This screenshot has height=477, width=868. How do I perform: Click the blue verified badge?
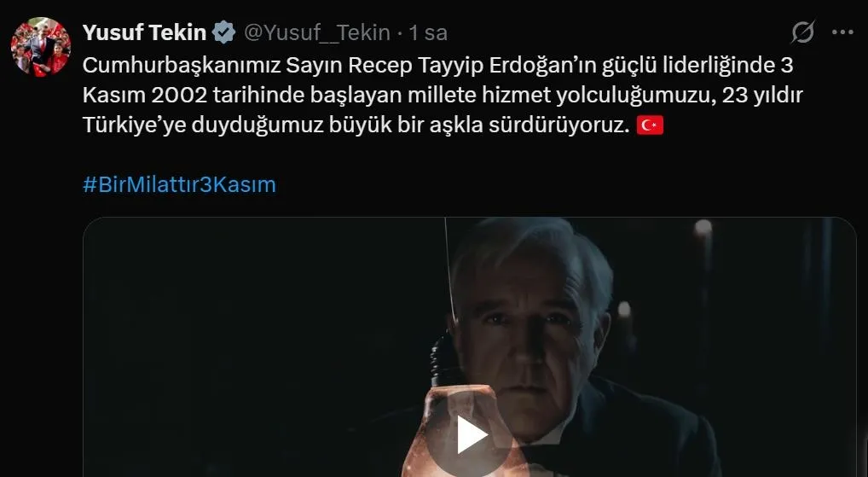pyautogui.click(x=223, y=32)
